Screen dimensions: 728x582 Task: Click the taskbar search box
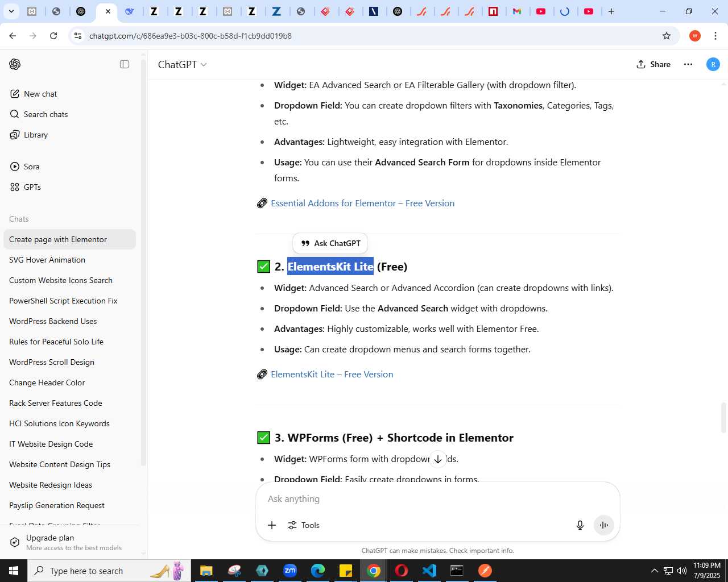point(108,571)
